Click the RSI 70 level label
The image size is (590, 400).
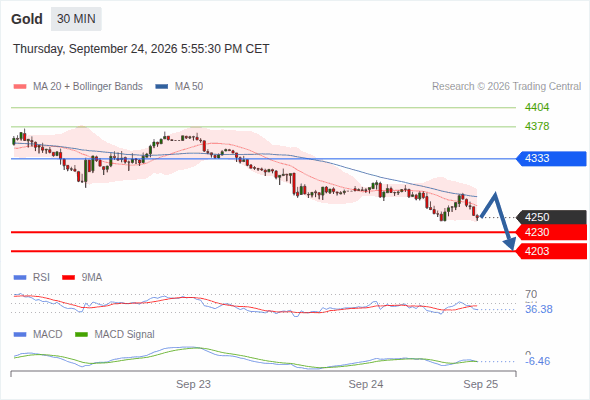click(x=531, y=294)
